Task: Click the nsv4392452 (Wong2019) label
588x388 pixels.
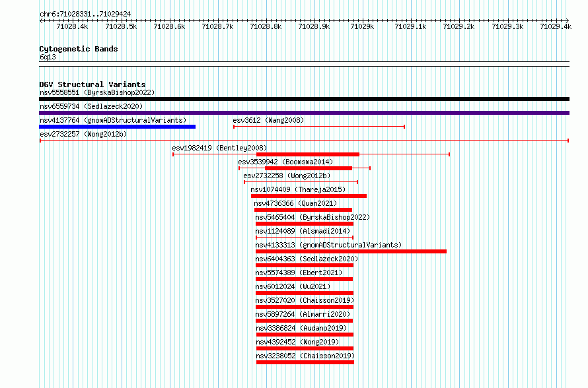Action: point(297,342)
